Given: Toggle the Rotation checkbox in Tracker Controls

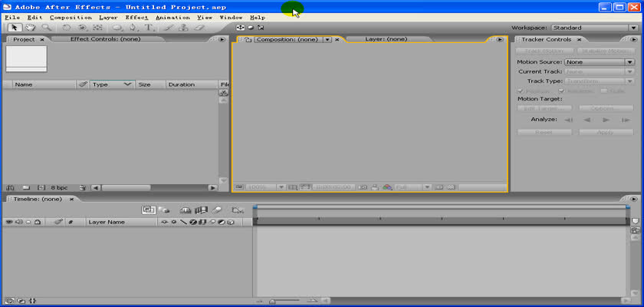Looking at the screenshot, I should click(561, 91).
